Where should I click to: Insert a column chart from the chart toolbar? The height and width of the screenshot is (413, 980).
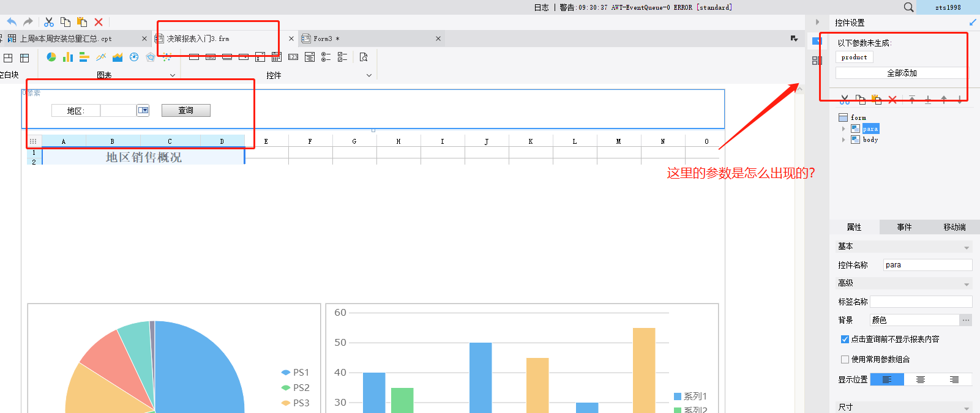(x=68, y=57)
